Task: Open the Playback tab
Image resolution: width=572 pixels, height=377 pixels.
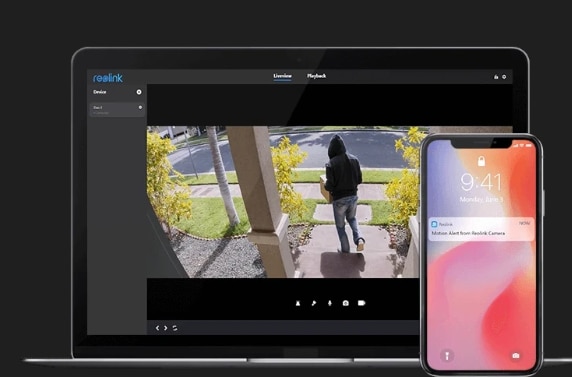Action: click(x=316, y=76)
